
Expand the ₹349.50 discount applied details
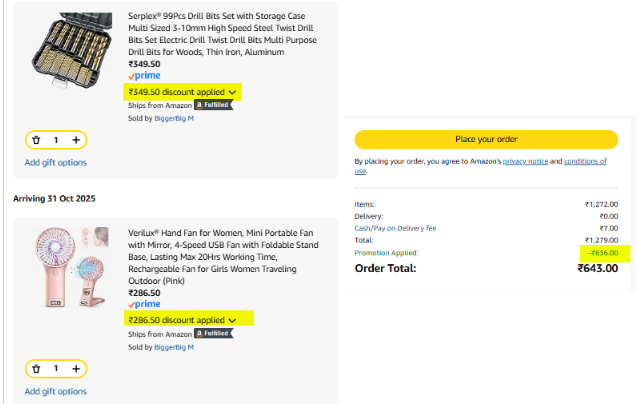(x=232, y=92)
